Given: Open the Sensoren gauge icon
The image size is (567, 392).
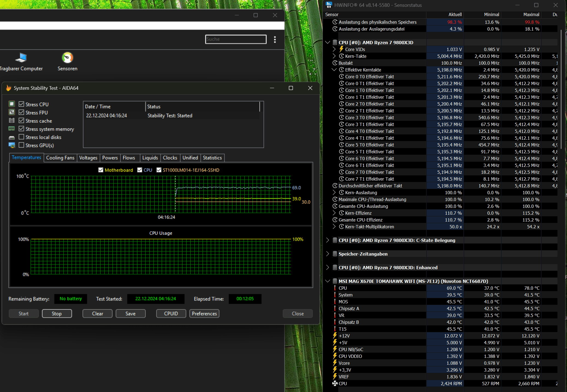Looking at the screenshot, I should (x=67, y=58).
